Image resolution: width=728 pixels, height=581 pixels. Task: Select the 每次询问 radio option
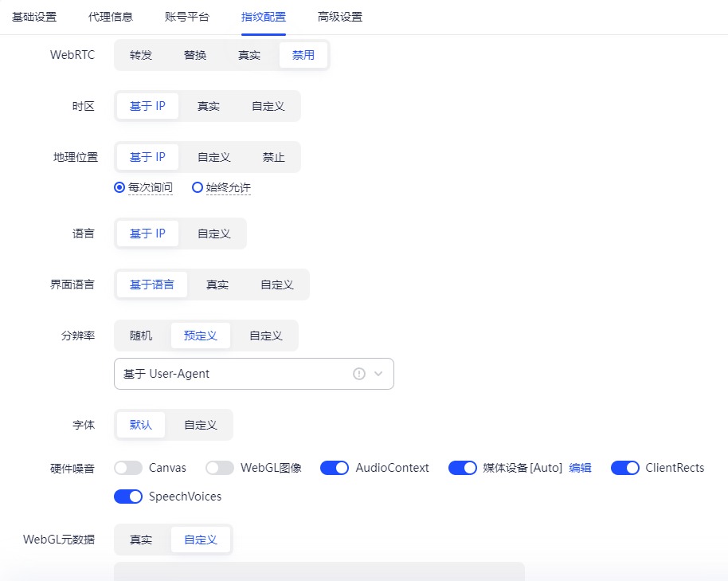119,188
